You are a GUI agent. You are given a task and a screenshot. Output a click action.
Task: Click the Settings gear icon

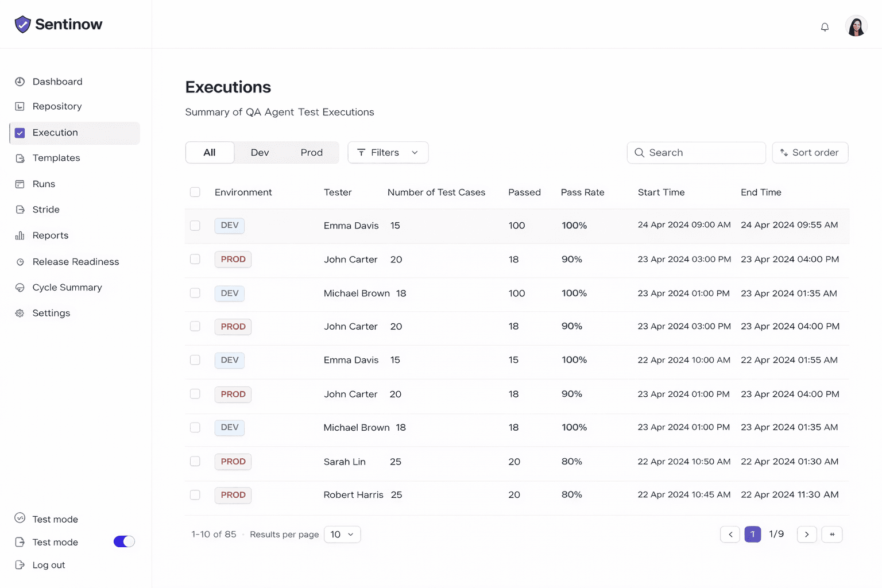tap(20, 313)
